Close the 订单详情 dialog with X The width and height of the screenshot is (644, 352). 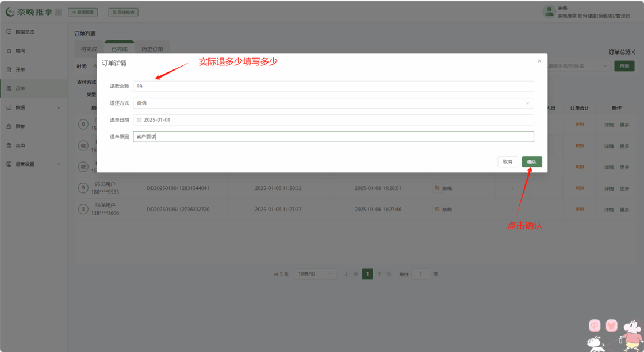pyautogui.click(x=539, y=61)
